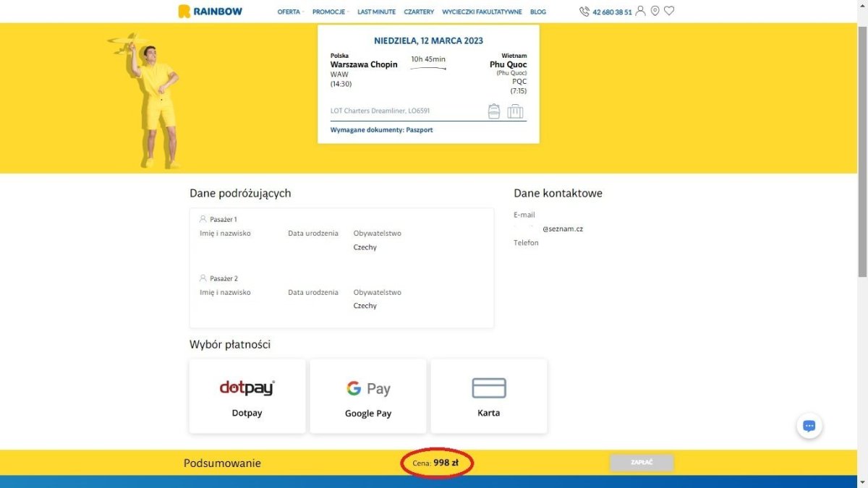
Task: Open Wycieczki Fakultatywne page
Action: coord(482,12)
